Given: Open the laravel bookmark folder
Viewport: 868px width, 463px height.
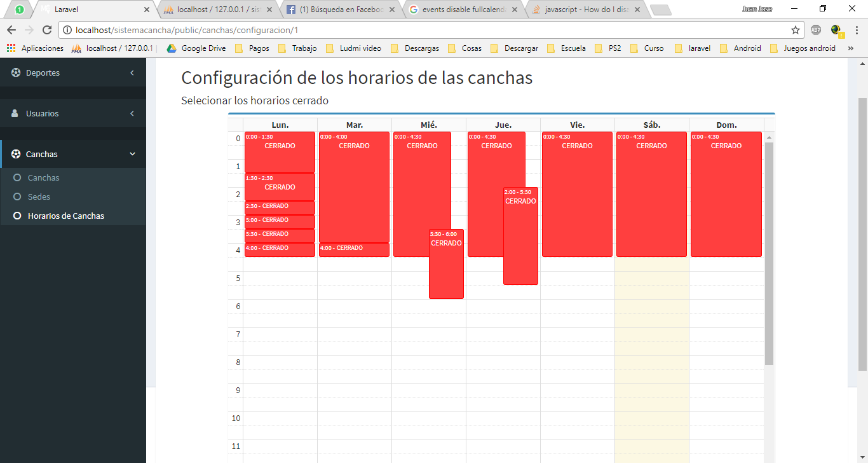Looking at the screenshot, I should 693,48.
